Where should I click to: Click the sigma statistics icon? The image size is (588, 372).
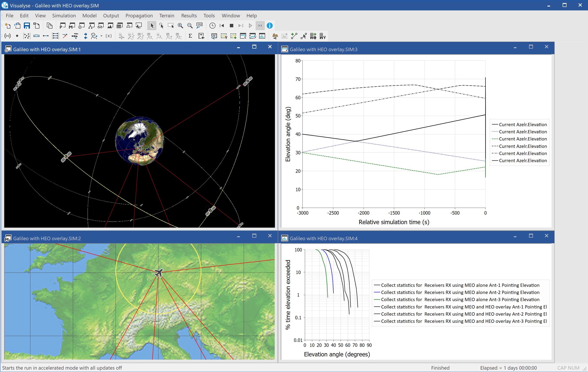[190, 36]
